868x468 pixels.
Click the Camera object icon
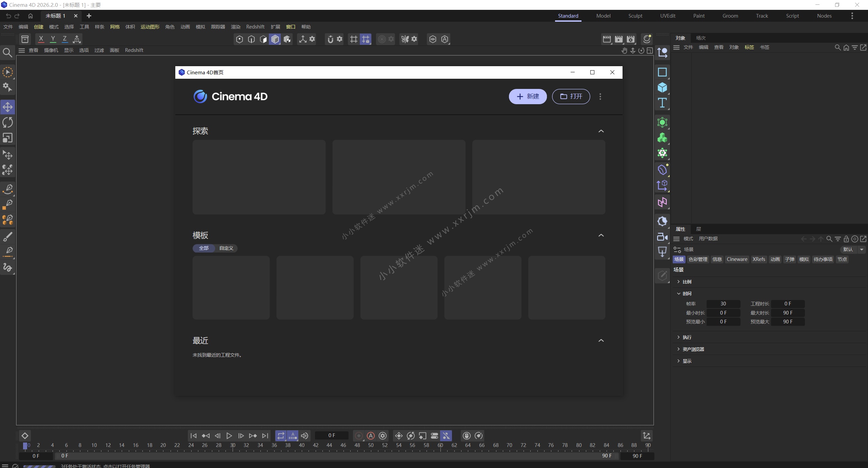point(662,237)
